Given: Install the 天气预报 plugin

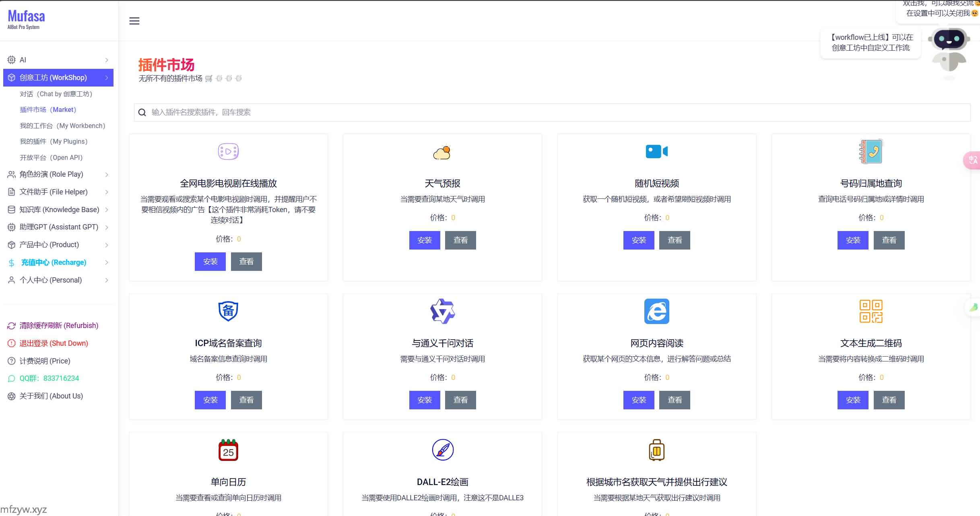Looking at the screenshot, I should coord(424,240).
